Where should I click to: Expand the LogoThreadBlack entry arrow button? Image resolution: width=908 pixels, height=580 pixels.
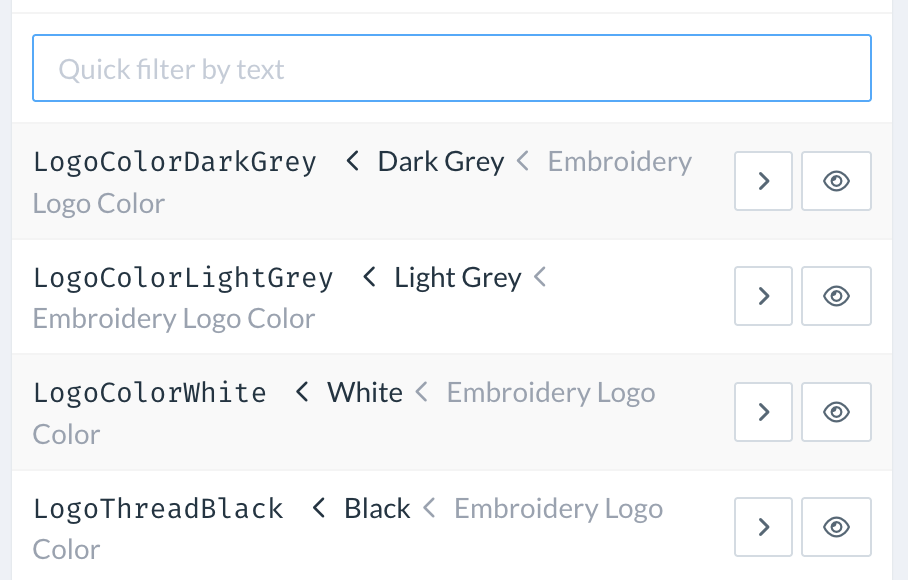tap(763, 527)
